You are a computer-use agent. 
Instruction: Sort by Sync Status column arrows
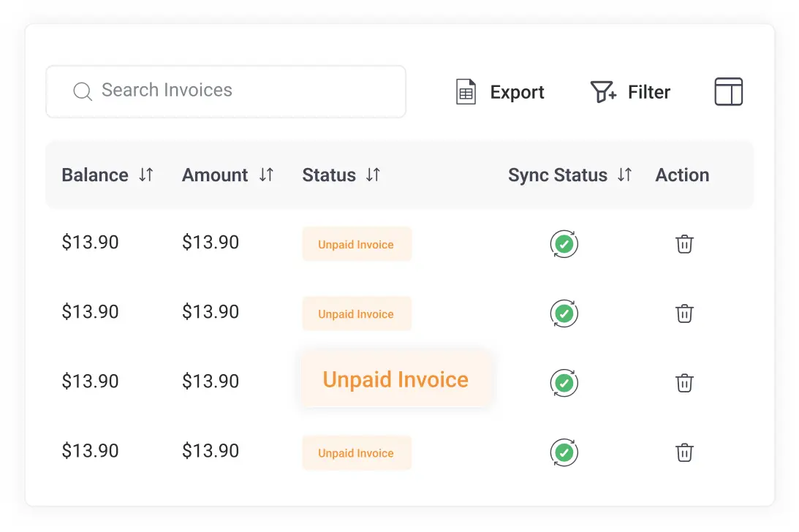click(624, 175)
